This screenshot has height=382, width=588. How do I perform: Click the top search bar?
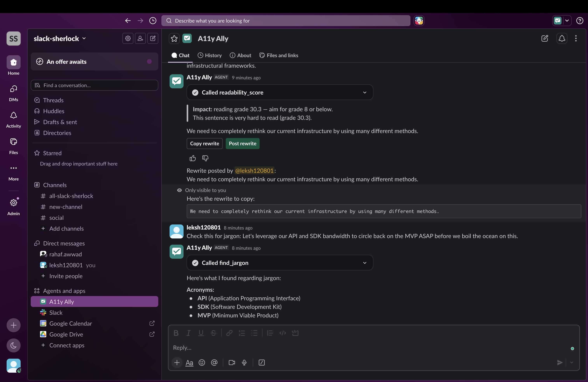(x=286, y=21)
